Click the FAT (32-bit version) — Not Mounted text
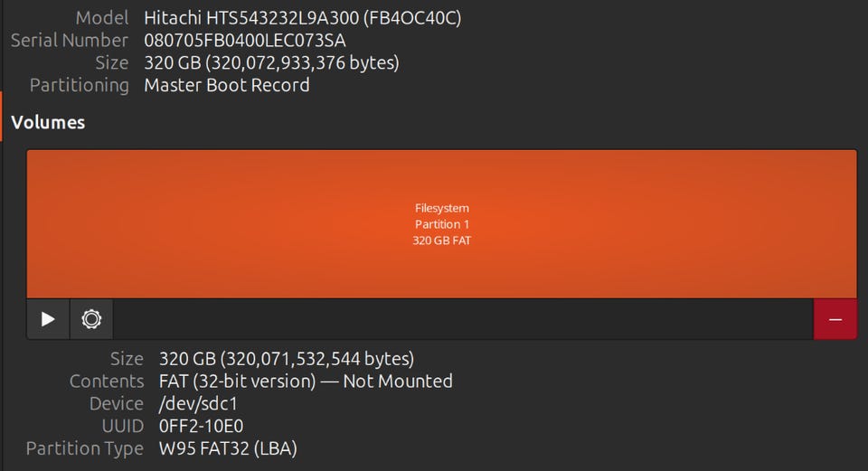 [x=306, y=382]
